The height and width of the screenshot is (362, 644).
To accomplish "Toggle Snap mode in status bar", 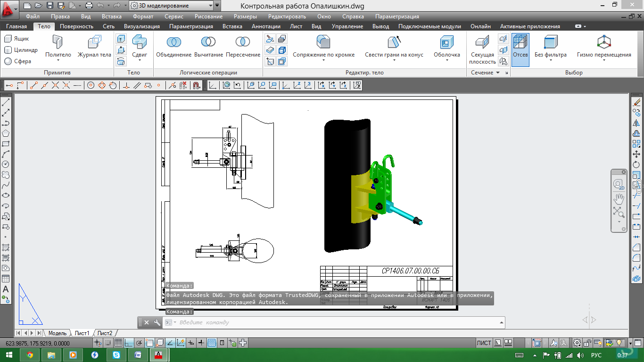I will [108, 343].
